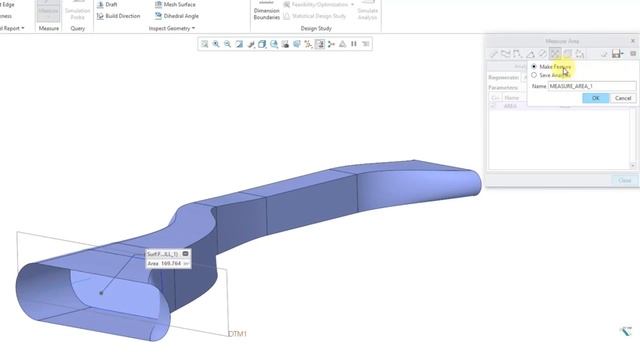Click Simulation Probe button
The image size is (640, 360).
click(x=77, y=11)
